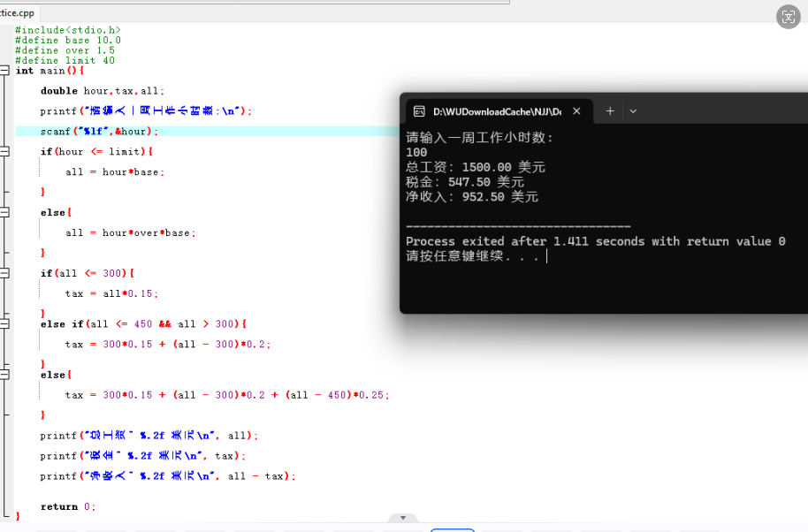Collapse the int main() code fold
The width and height of the screenshot is (808, 532).
pos(4,71)
